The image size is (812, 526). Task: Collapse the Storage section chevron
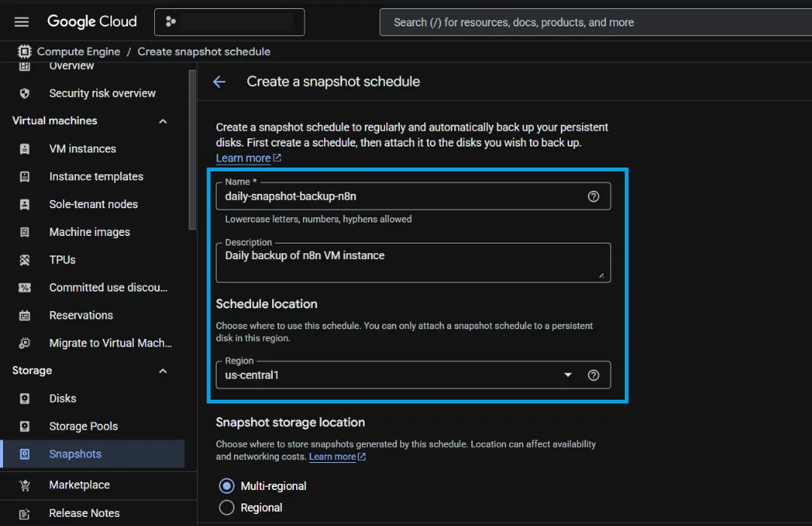click(x=162, y=371)
